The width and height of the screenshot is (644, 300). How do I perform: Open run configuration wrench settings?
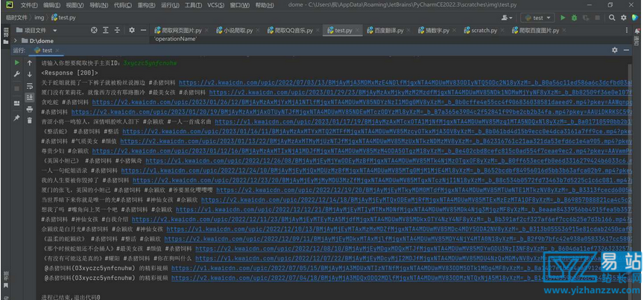[17, 74]
